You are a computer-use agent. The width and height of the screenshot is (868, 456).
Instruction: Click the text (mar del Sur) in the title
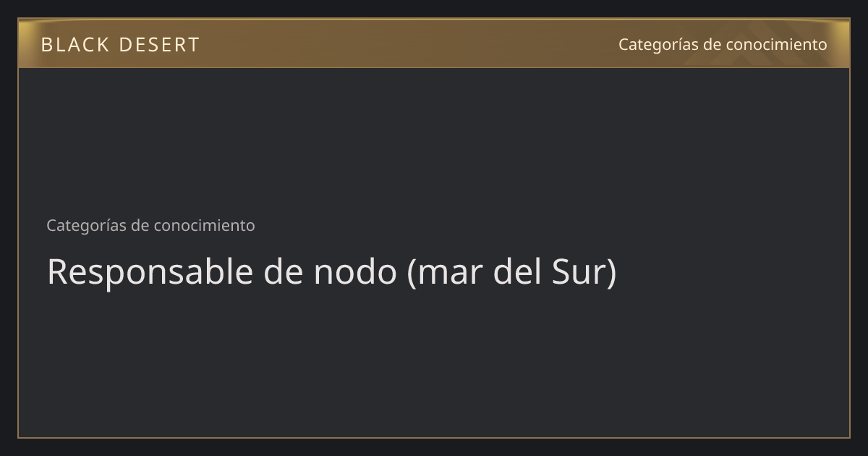(512, 272)
